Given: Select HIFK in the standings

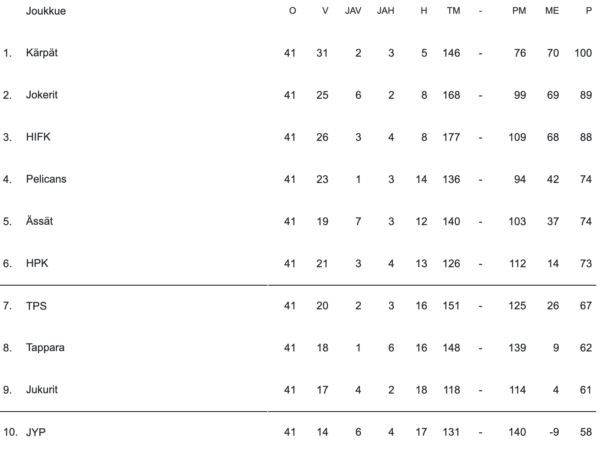Looking at the screenshot, I should (x=38, y=137).
